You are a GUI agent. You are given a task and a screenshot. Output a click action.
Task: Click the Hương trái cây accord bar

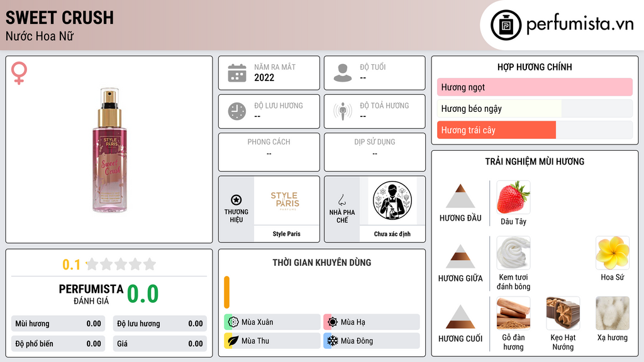pos(535,130)
